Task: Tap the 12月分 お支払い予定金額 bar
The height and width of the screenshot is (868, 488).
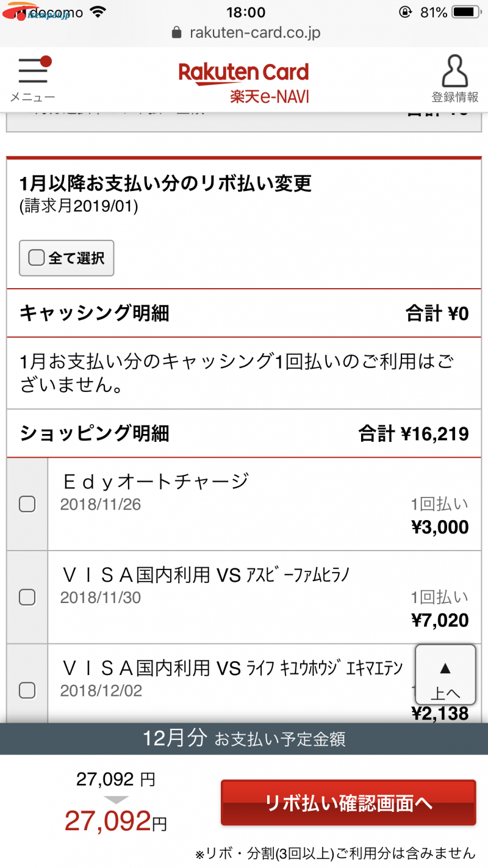Action: [244, 739]
